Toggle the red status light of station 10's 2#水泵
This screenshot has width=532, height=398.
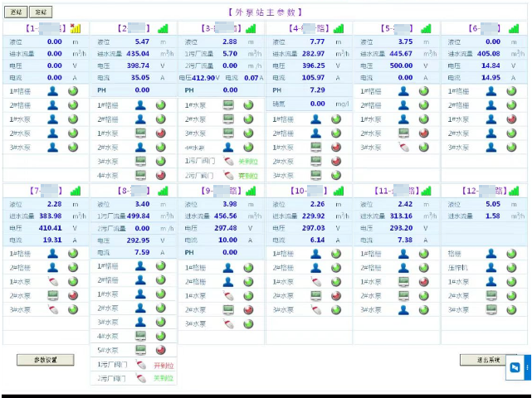tap(336, 296)
